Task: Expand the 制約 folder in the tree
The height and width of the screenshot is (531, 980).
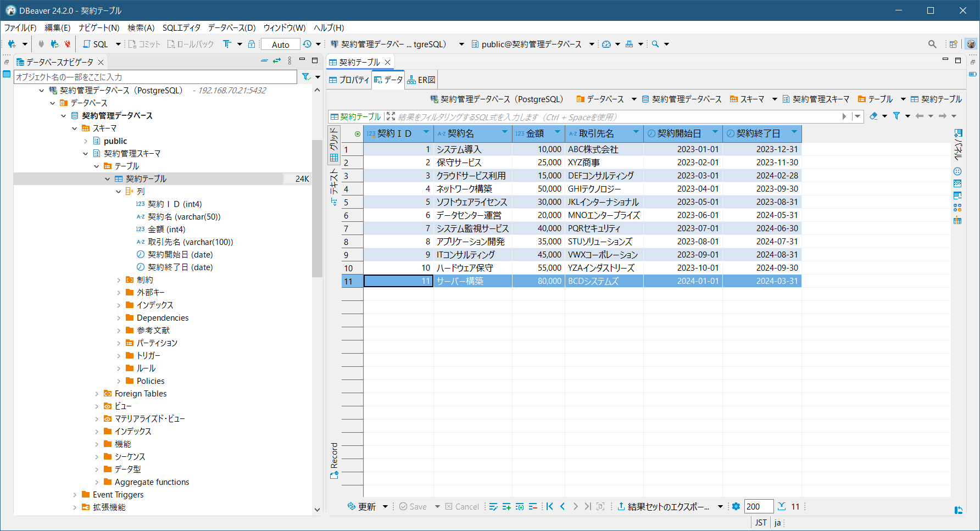Action: coord(119,280)
